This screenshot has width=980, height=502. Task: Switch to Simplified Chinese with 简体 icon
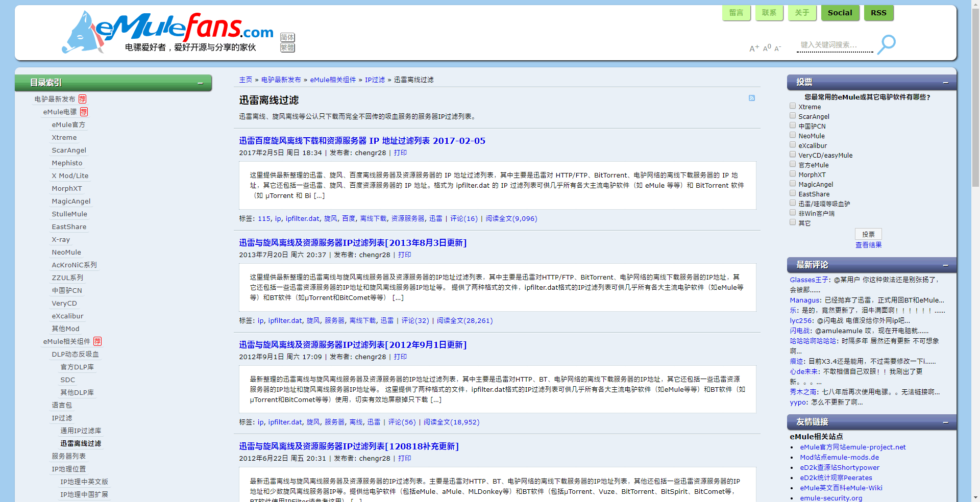[x=287, y=37]
